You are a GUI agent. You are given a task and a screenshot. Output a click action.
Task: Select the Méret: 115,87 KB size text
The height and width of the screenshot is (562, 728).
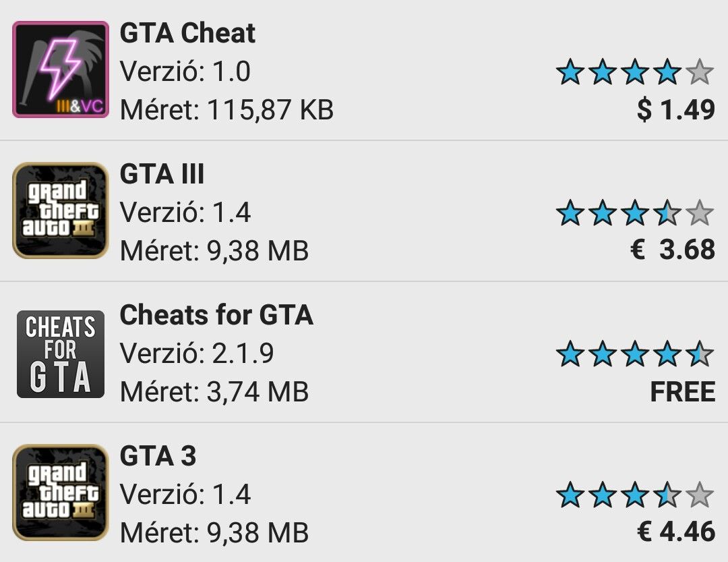pyautogui.click(x=226, y=109)
